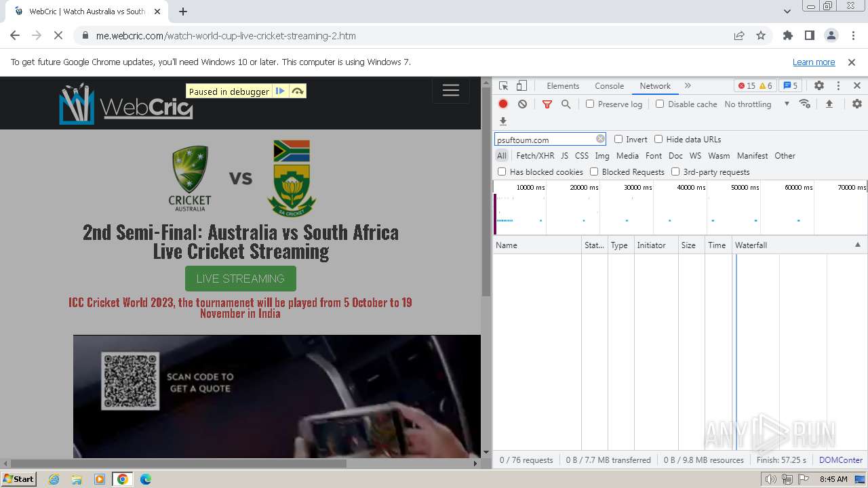Viewport: 868px width, 488px height.
Task: Click the Waterfall sort arrow
Action: (857, 245)
